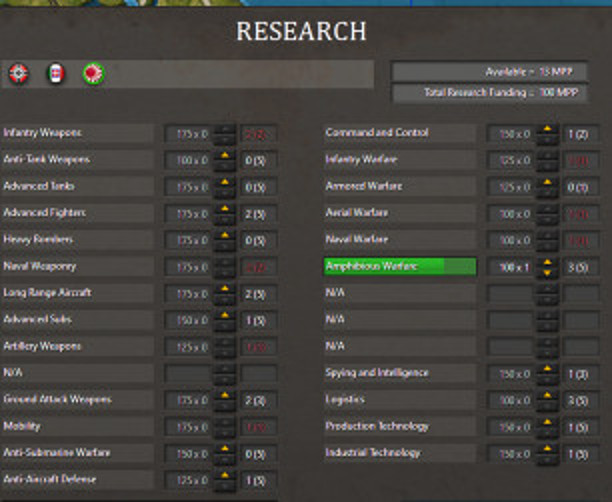Image resolution: width=612 pixels, height=502 pixels.
Task: Raise Advanced Fighters research using up arrow
Action: point(225,209)
